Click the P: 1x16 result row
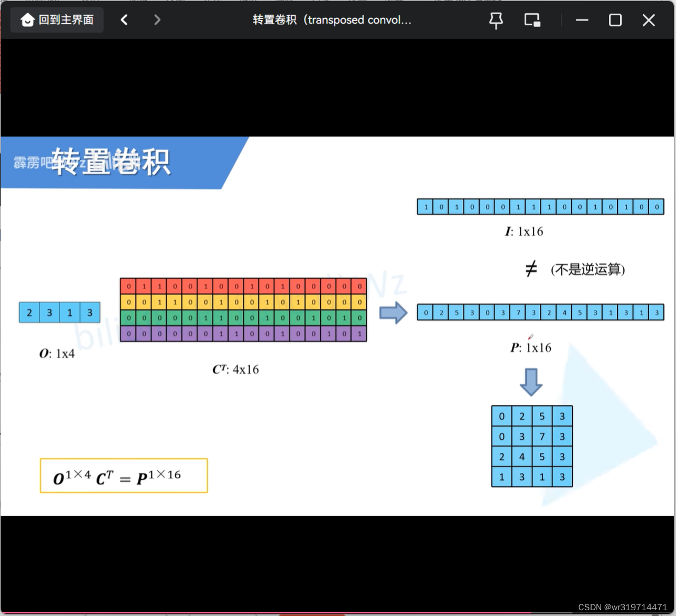The height and width of the screenshot is (616, 676). tap(540, 312)
